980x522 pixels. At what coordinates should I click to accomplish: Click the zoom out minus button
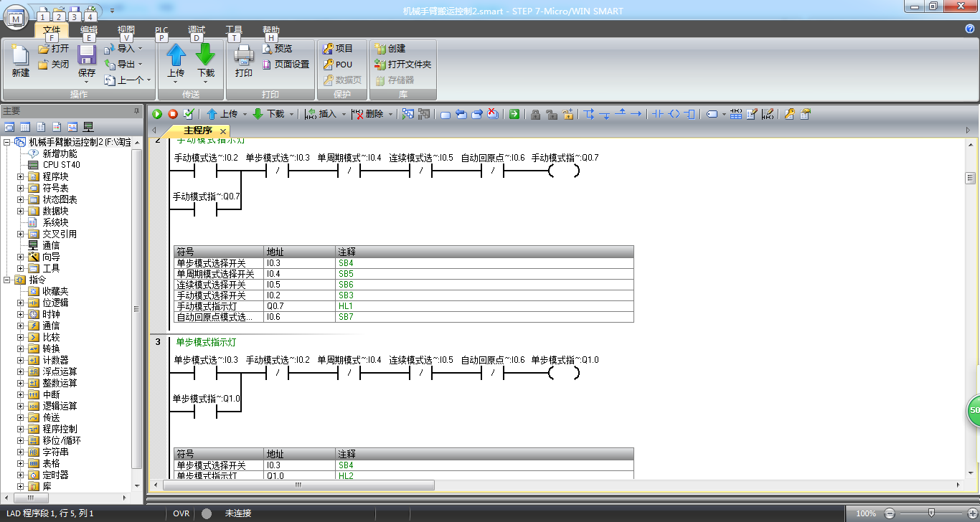click(x=890, y=513)
